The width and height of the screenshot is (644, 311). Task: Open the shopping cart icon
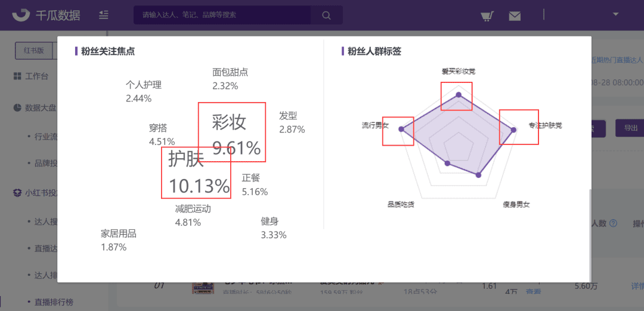pos(487,16)
